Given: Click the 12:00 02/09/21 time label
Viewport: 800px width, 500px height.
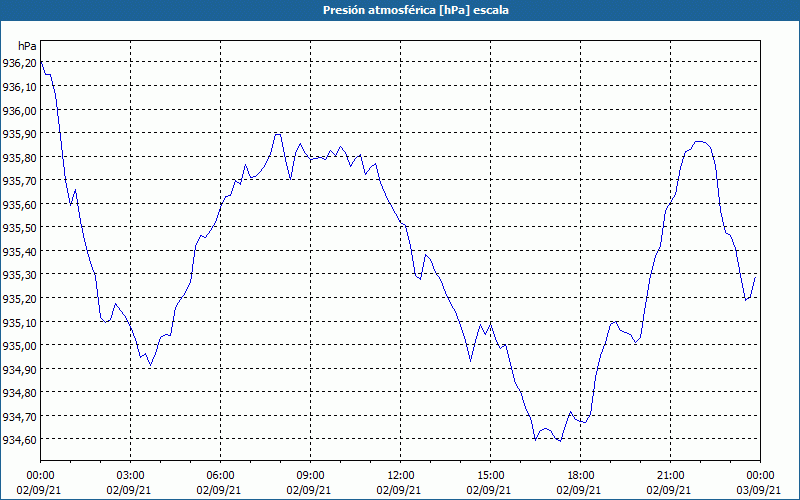Looking at the screenshot, I should (399, 483).
